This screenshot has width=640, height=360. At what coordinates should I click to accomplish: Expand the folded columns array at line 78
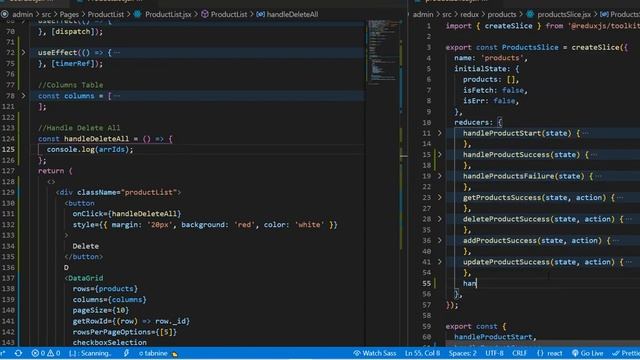coord(23,96)
